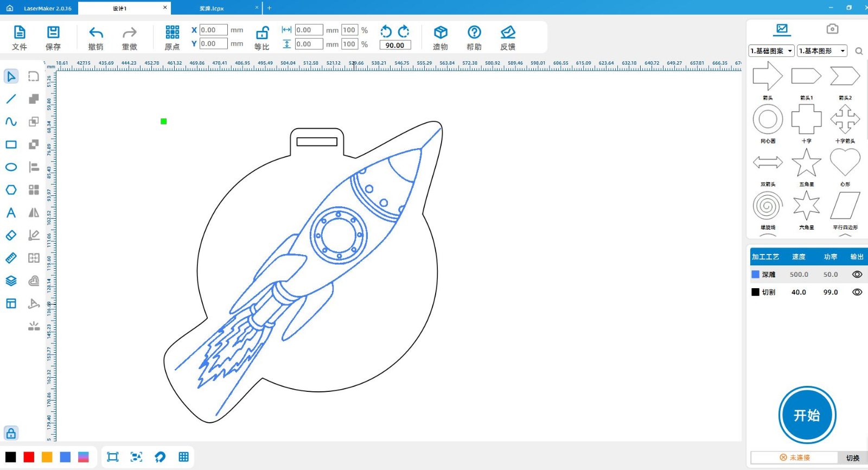Select the ellipse drawing tool
868x470 pixels.
(x=11, y=167)
